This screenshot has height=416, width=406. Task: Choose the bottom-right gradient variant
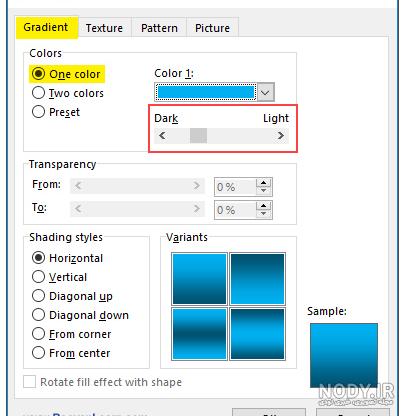257,334
